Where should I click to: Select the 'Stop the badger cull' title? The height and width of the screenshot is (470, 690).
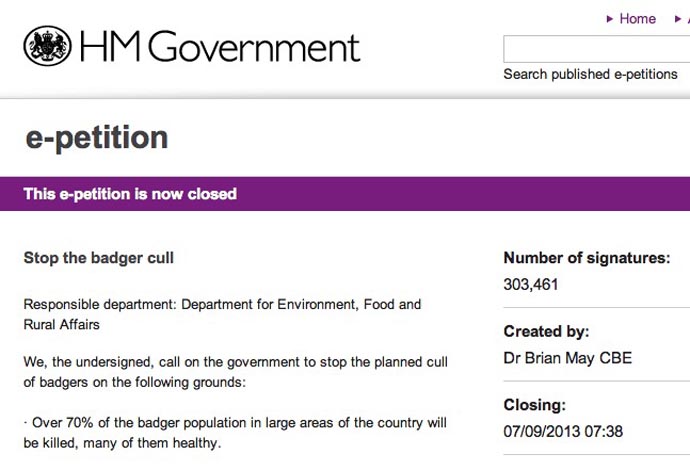(x=99, y=258)
